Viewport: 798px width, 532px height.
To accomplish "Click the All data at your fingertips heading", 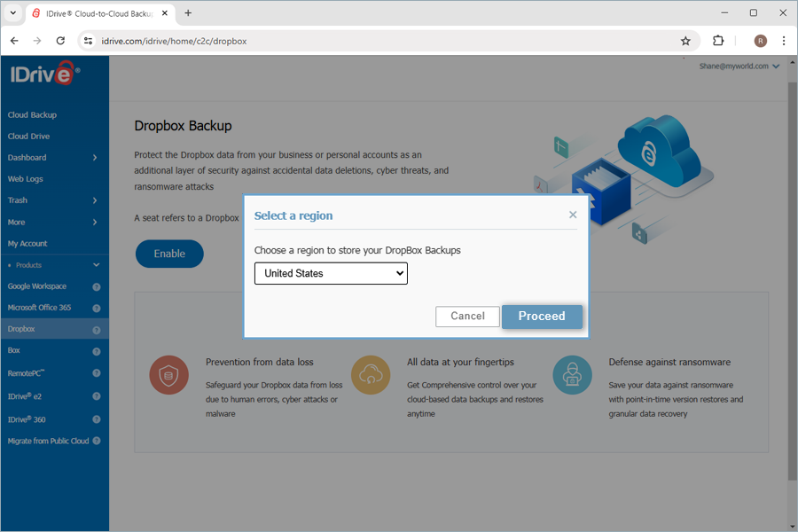I will (x=460, y=362).
